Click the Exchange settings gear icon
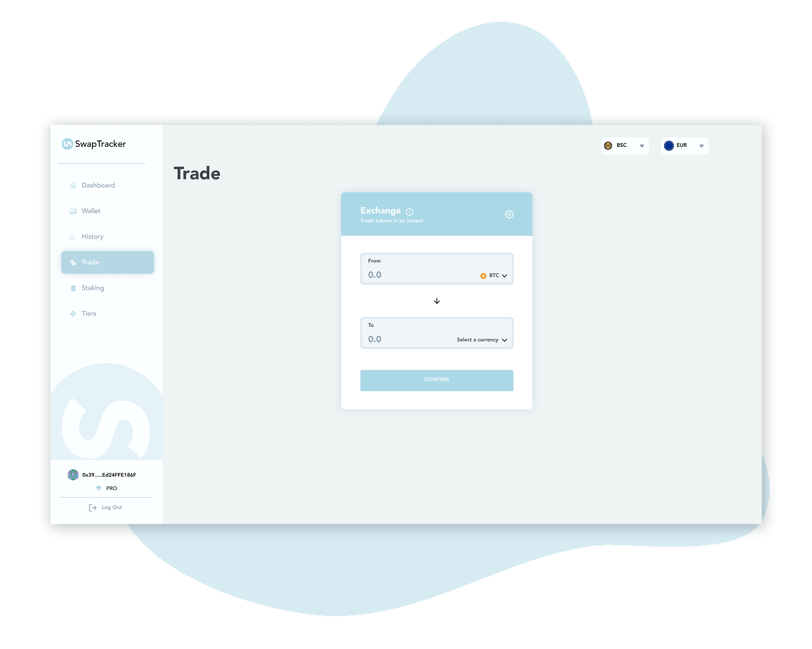The width and height of the screenshot is (812, 649). (x=509, y=213)
